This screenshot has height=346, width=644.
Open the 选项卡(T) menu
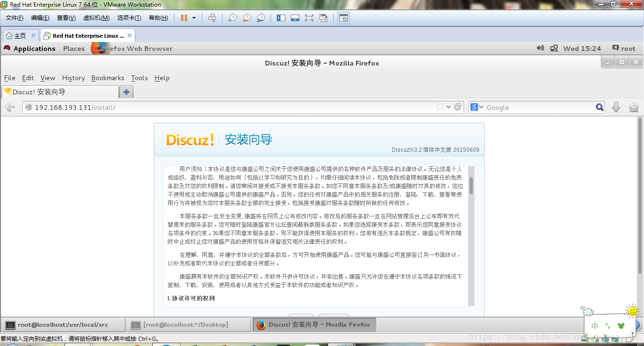coord(129,18)
